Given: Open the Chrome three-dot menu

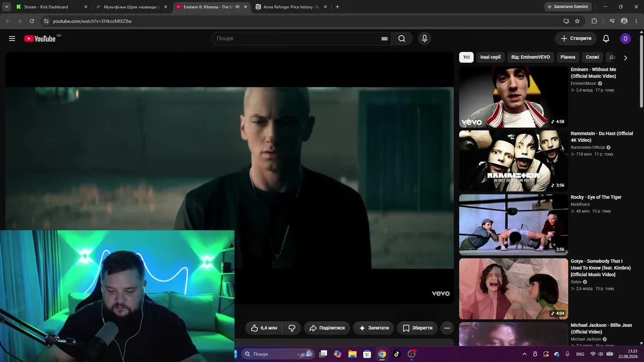Looking at the screenshot, I should coord(636,21).
